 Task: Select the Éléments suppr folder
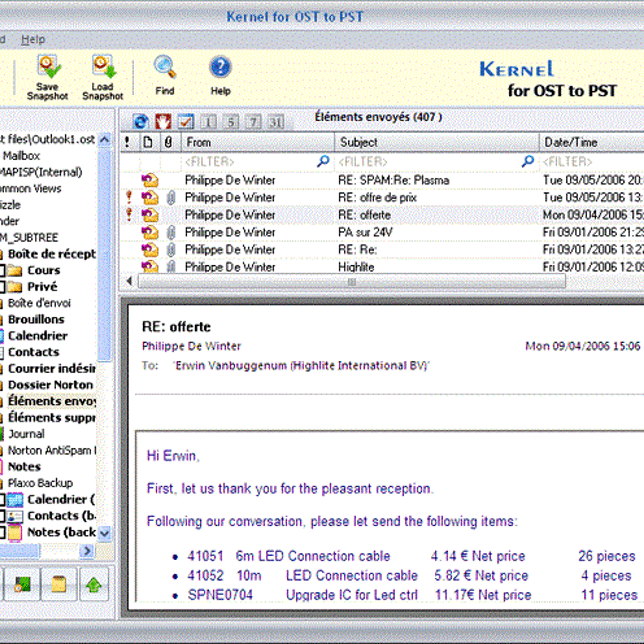(x=52, y=418)
